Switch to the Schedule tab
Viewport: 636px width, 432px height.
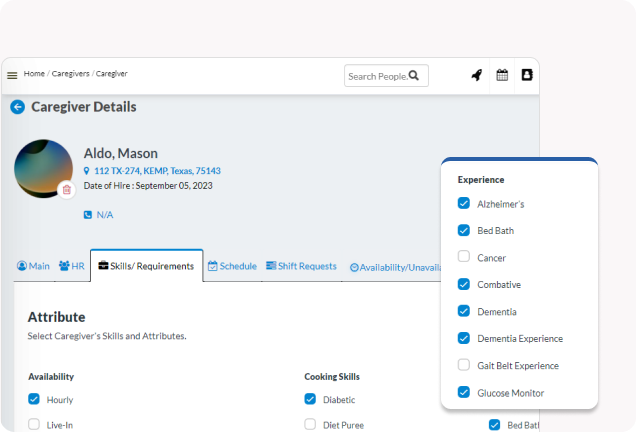click(x=232, y=266)
